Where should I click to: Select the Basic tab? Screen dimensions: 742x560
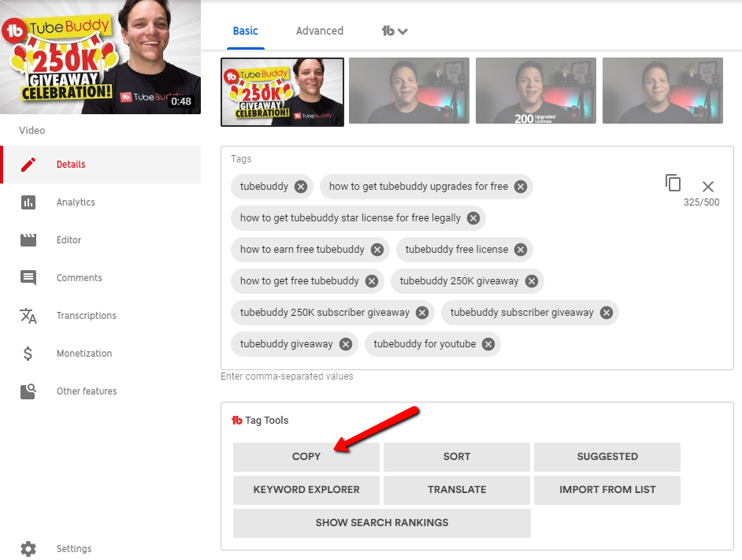click(245, 32)
